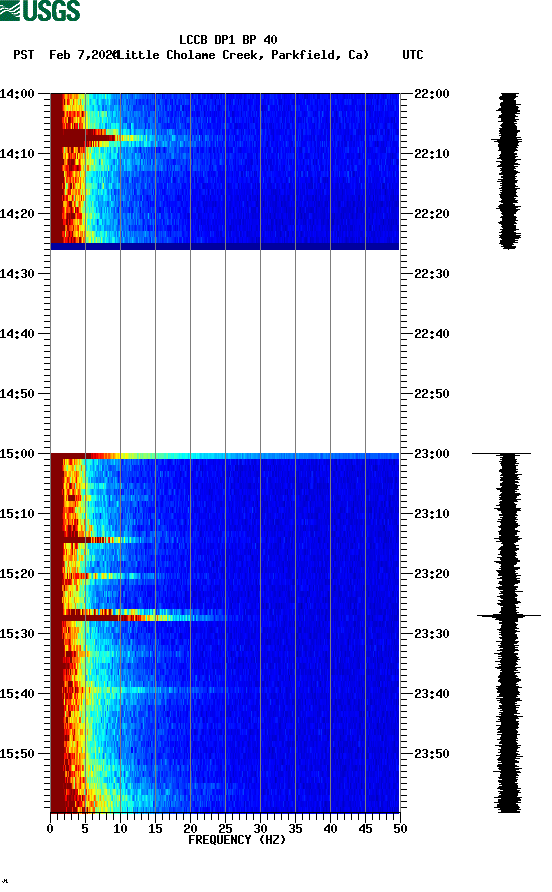Image resolution: width=552 pixels, height=892 pixels.
Task: Click the waveform spike at 23:00 UTC
Action: [x=501, y=453]
